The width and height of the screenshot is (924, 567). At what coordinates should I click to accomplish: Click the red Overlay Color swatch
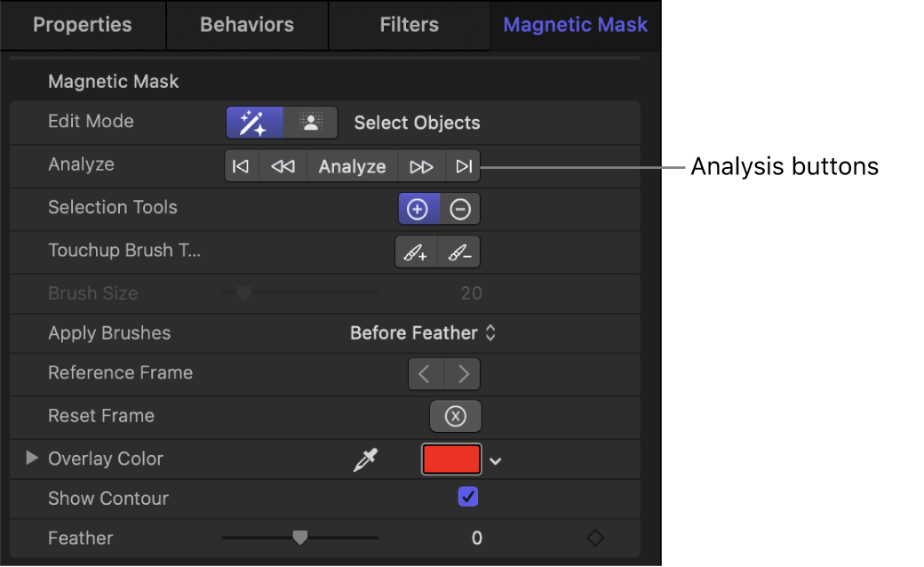coord(451,459)
